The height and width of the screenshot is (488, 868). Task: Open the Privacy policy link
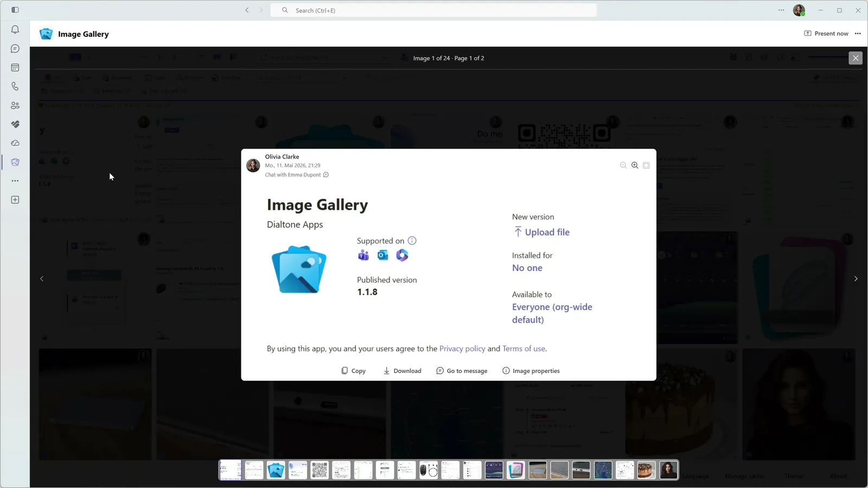[x=462, y=349]
